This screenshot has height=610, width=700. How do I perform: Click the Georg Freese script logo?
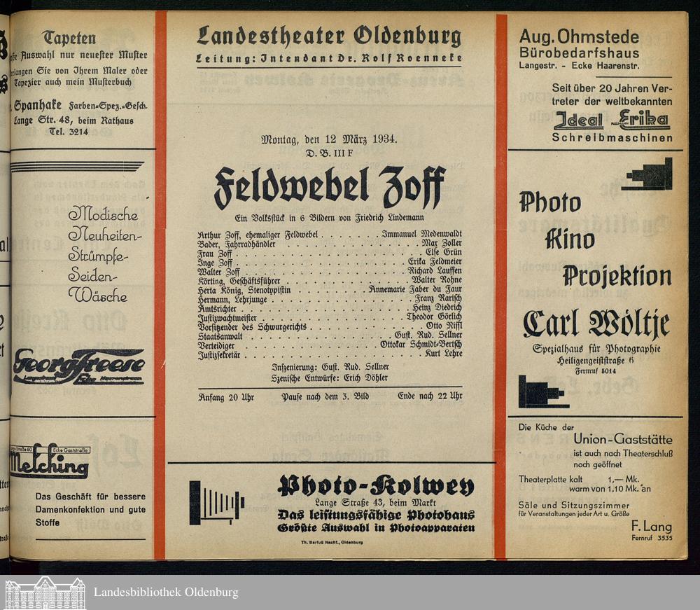[78, 366]
